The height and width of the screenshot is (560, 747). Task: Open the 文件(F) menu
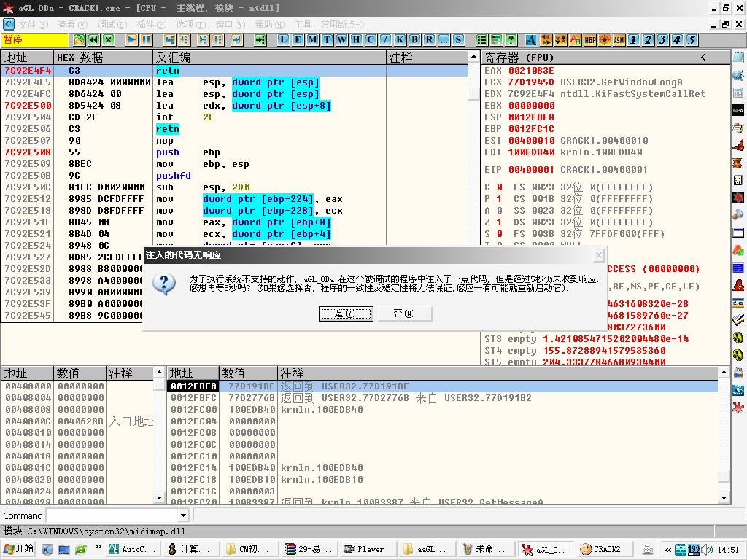click(34, 24)
